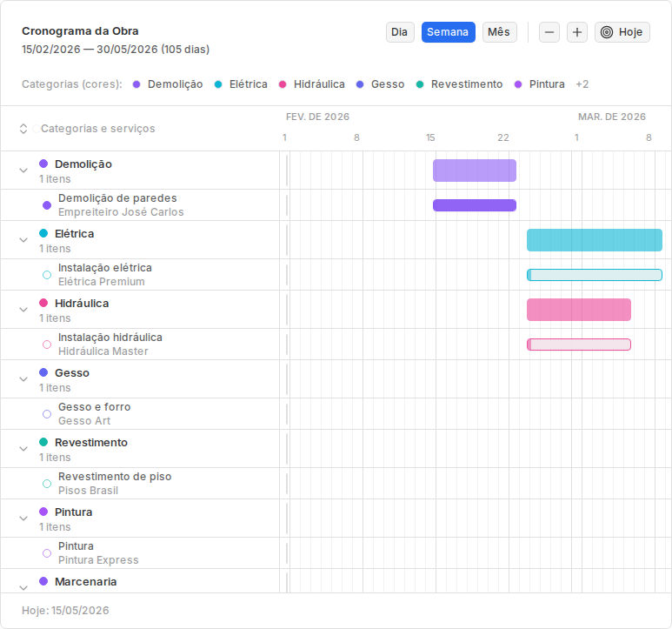
Task: Open the Revestimento de piso row
Action: click(x=140, y=484)
